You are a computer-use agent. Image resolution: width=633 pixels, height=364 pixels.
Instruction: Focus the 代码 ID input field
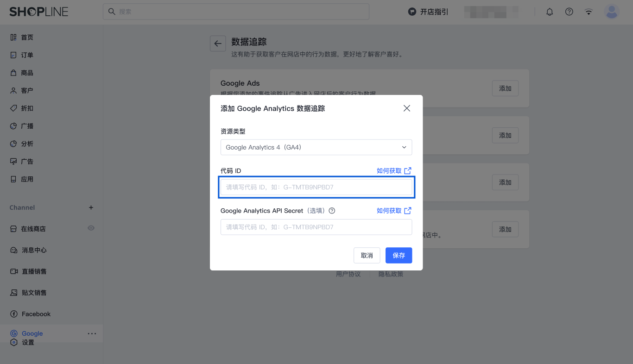tap(316, 187)
